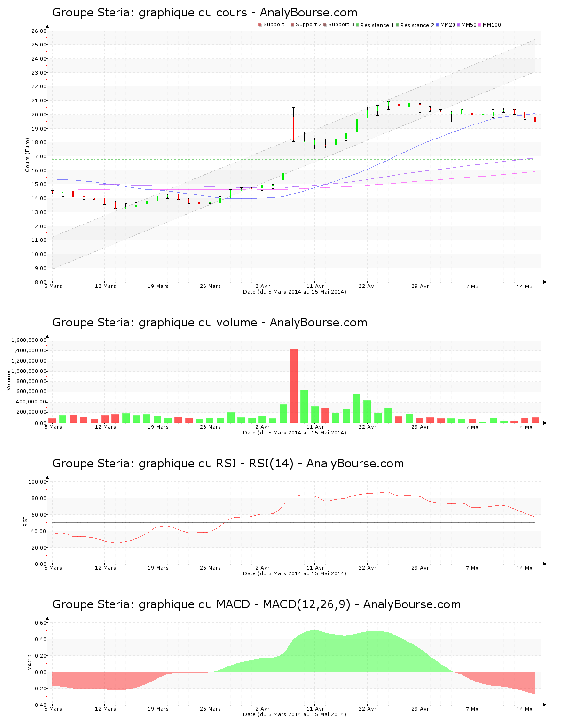Click '19 Mars' date on RSI chart axis
Viewport: 564px width, 728px height.
158,568
